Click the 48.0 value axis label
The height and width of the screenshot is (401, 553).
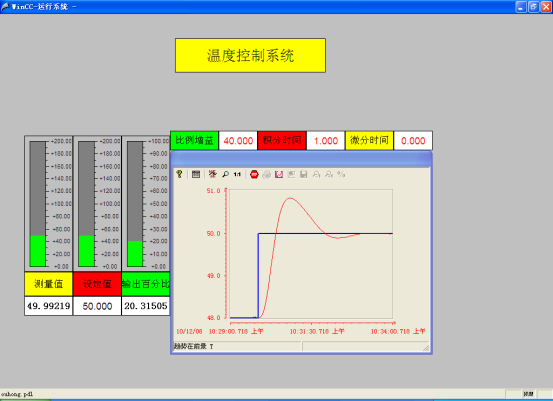tap(213, 318)
